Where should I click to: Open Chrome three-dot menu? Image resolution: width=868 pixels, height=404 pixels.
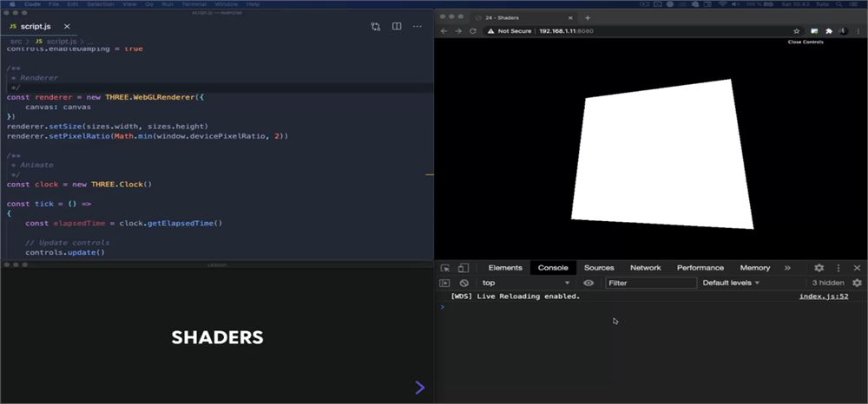click(858, 31)
